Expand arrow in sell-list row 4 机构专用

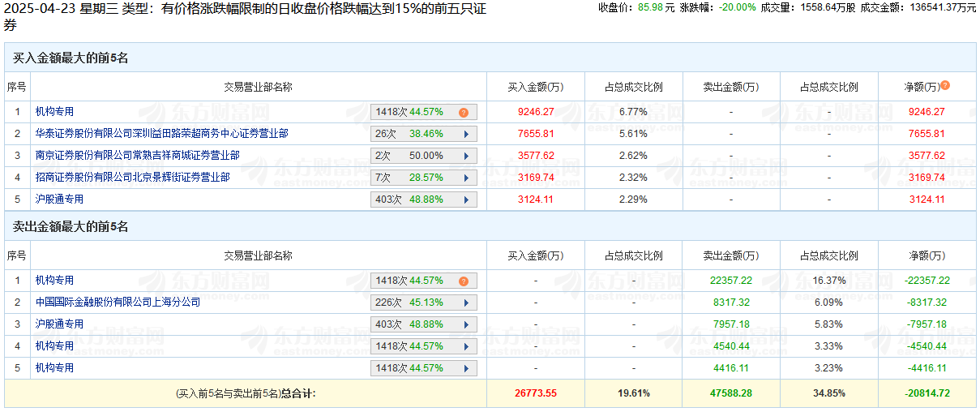tap(466, 346)
